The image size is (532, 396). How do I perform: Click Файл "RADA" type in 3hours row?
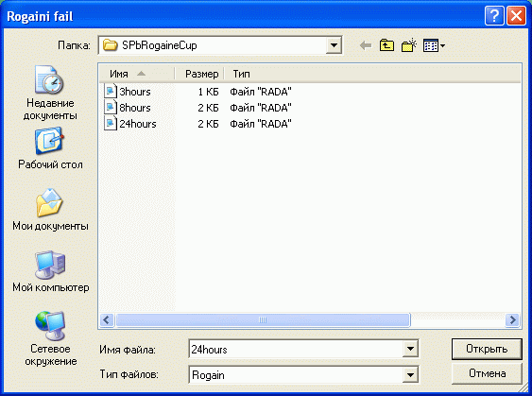click(x=261, y=92)
